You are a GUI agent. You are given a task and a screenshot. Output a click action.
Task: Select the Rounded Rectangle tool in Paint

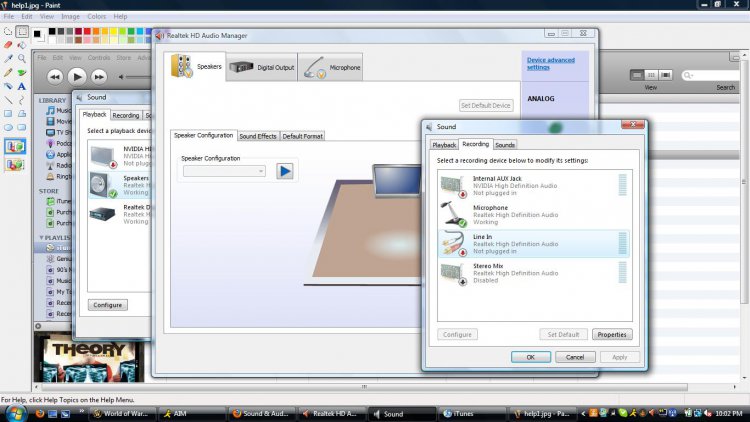click(x=22, y=127)
